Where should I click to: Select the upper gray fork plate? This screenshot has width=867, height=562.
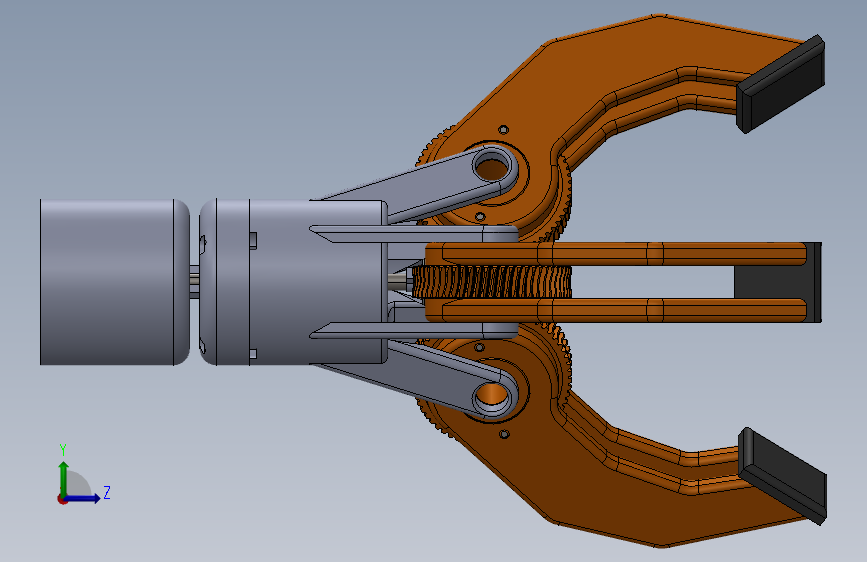(x=414, y=234)
